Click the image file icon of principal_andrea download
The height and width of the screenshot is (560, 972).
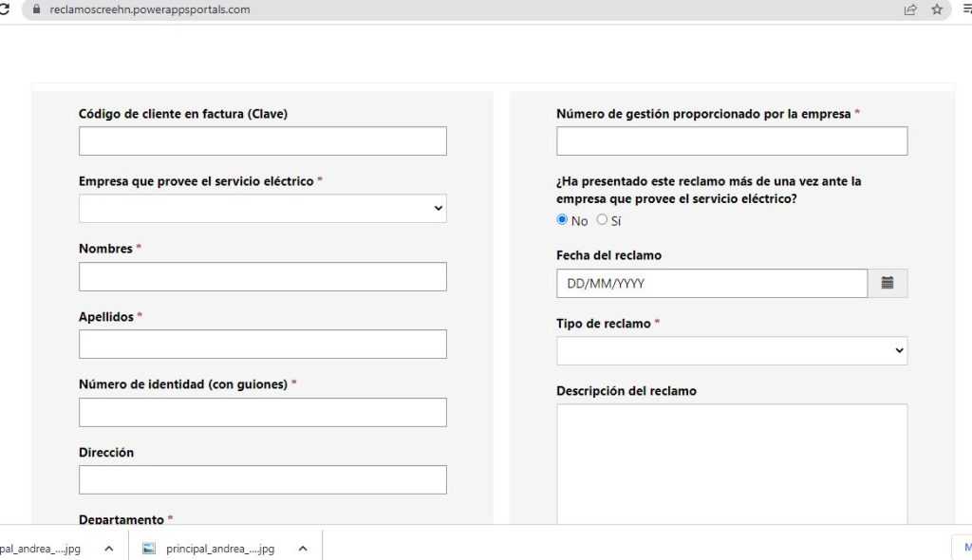[x=149, y=549]
